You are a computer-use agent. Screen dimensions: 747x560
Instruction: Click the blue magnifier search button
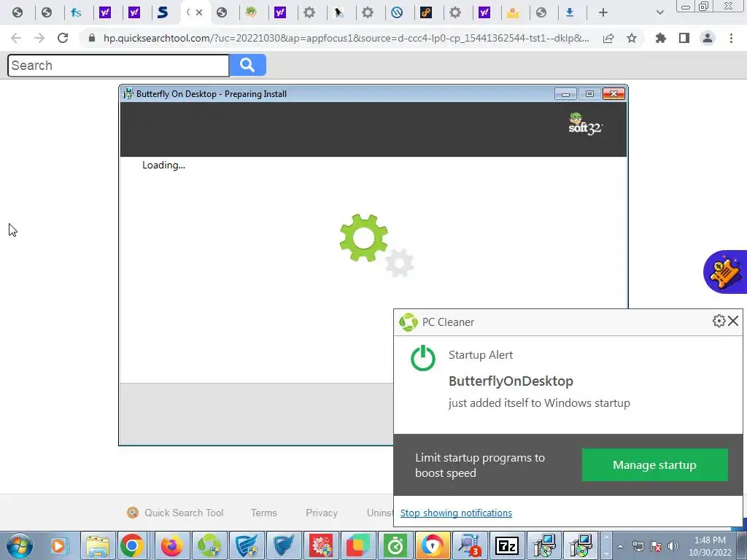pyautogui.click(x=247, y=65)
